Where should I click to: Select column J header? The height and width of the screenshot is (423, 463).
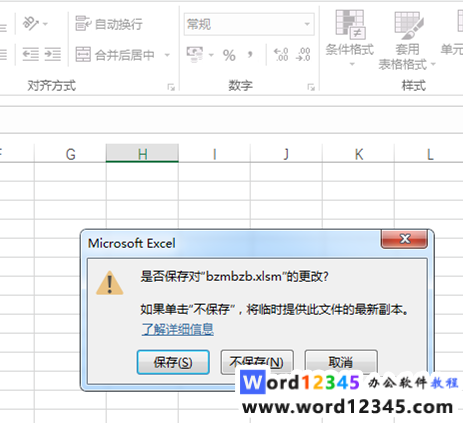click(x=286, y=154)
